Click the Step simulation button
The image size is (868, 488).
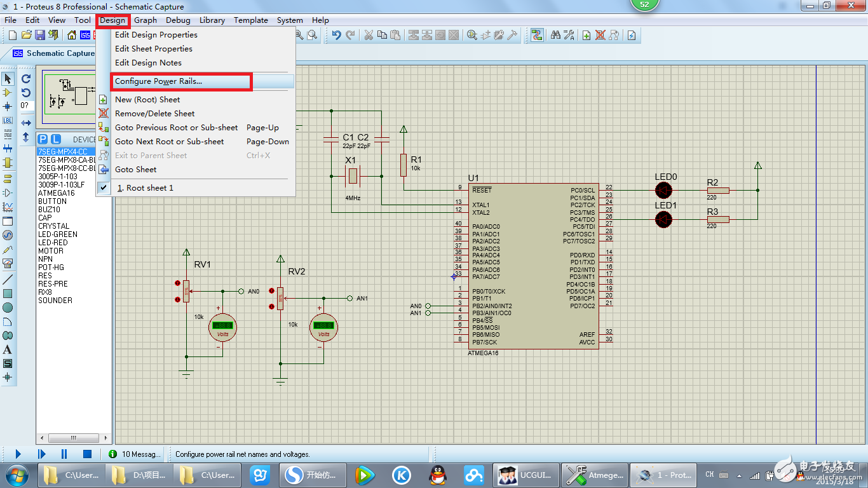(x=41, y=454)
